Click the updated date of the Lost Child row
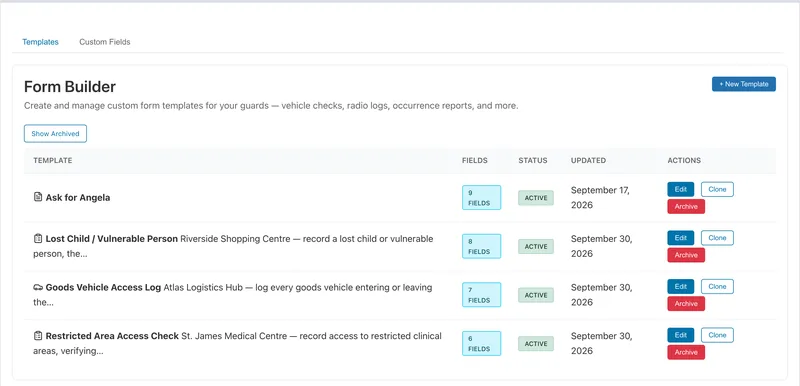800x386 pixels. point(602,246)
